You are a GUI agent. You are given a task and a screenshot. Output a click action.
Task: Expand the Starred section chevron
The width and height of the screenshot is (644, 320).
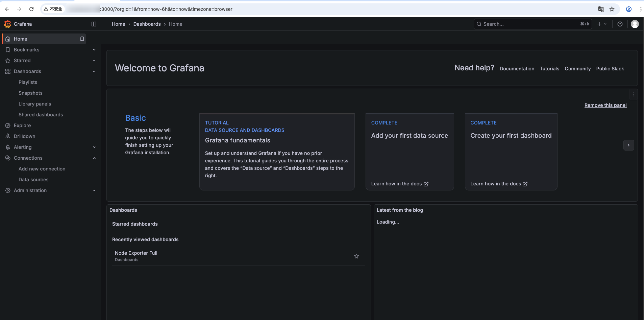click(x=94, y=61)
